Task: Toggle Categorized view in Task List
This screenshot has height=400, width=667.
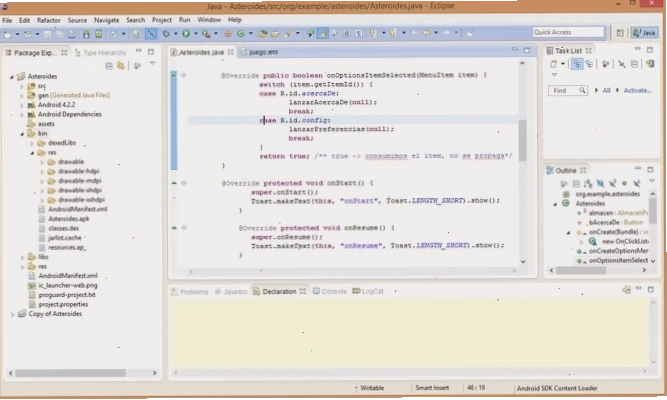Action: pos(577,64)
